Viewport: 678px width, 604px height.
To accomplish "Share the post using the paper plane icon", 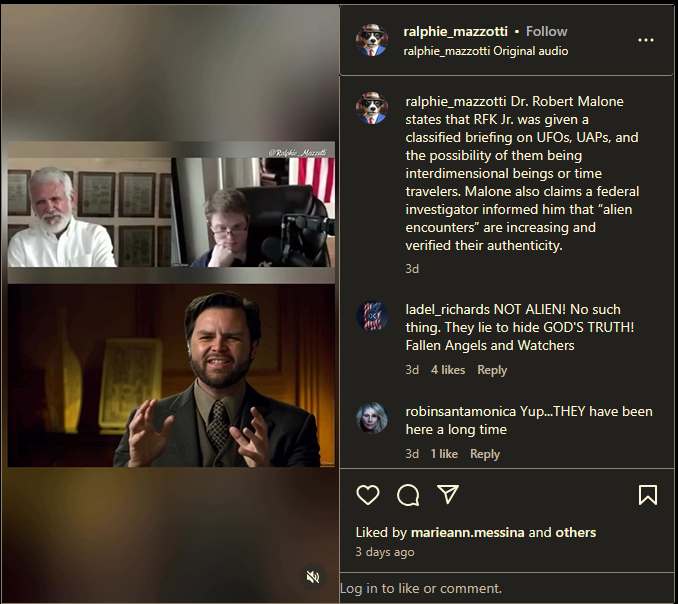I will (x=448, y=494).
